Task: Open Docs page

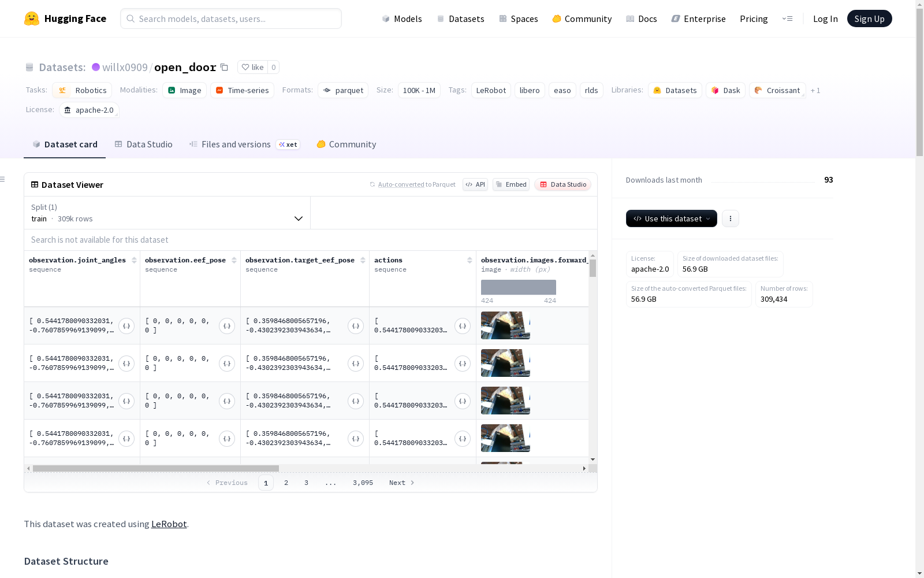Action: pos(642,18)
